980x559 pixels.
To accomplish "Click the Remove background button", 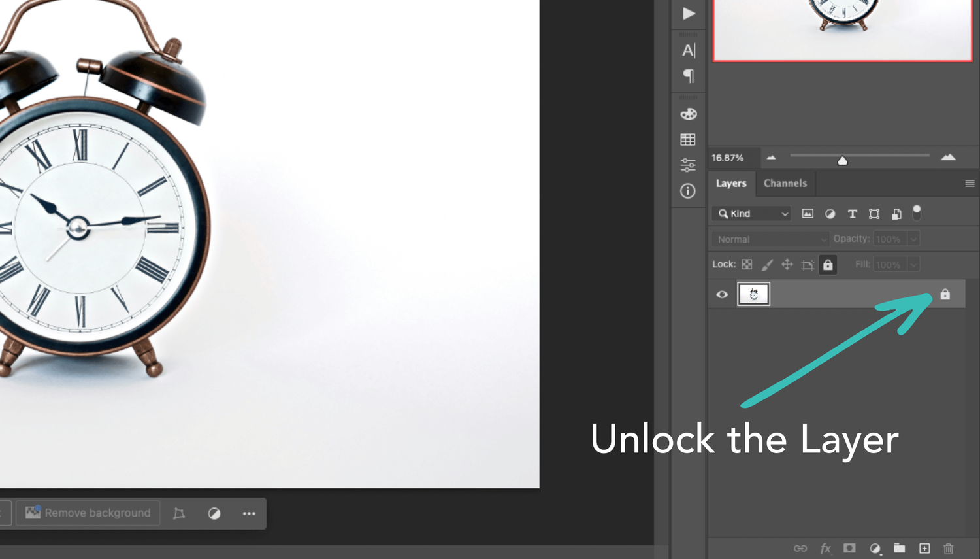I will pyautogui.click(x=88, y=513).
